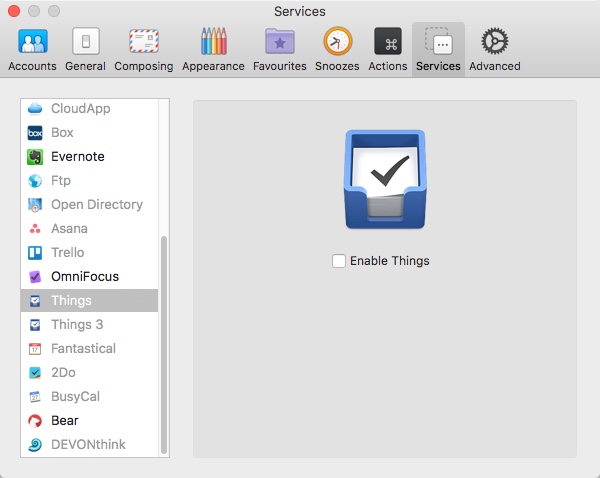Select 2Do in the services list
This screenshot has height=478, width=600.
(x=90, y=373)
